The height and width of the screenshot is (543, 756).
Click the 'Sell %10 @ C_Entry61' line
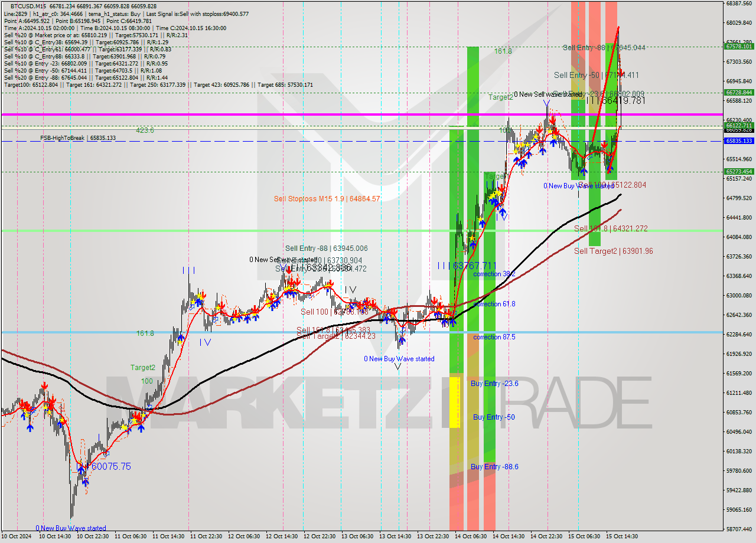[86, 49]
